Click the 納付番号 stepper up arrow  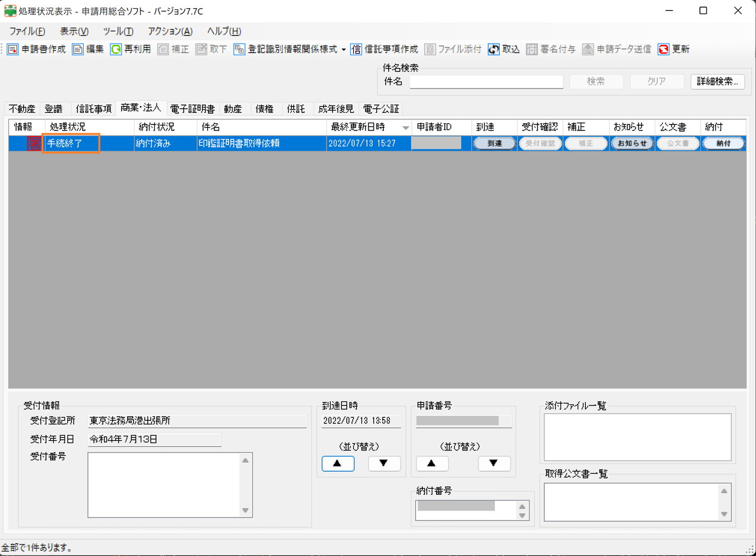coord(521,506)
